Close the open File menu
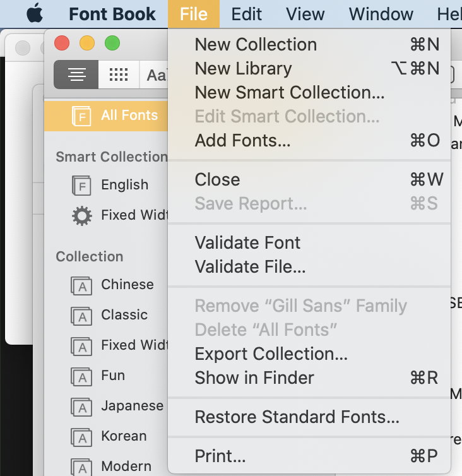This screenshot has height=476, width=462. (194, 14)
